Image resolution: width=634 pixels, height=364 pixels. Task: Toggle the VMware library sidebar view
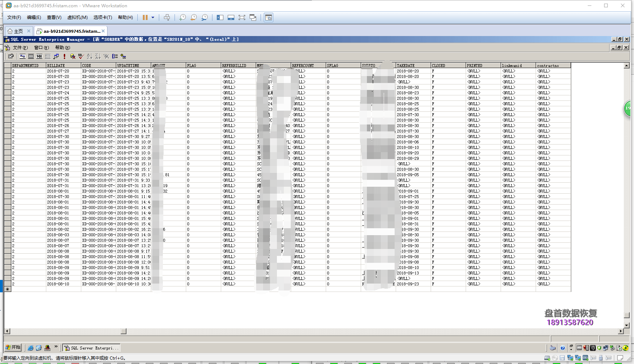(x=220, y=17)
